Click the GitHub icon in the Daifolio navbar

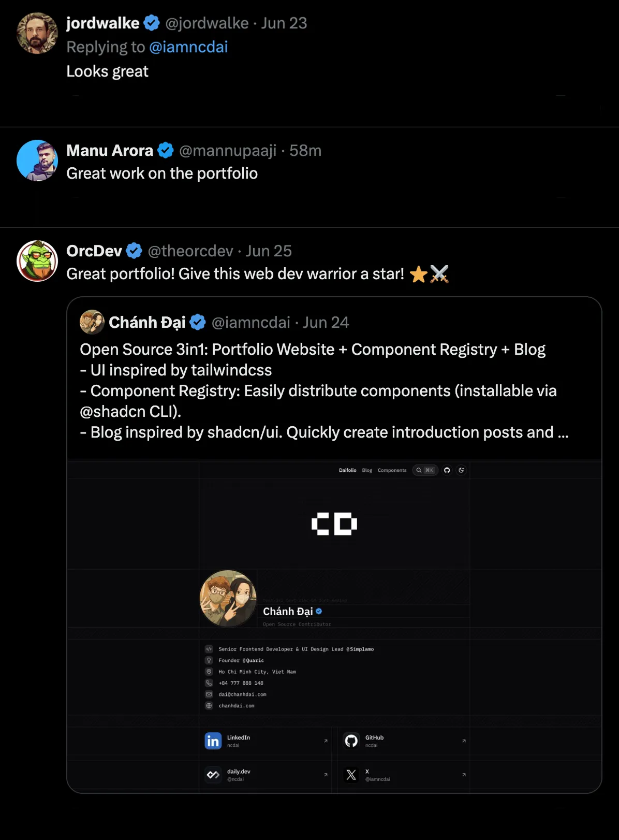[x=447, y=470]
